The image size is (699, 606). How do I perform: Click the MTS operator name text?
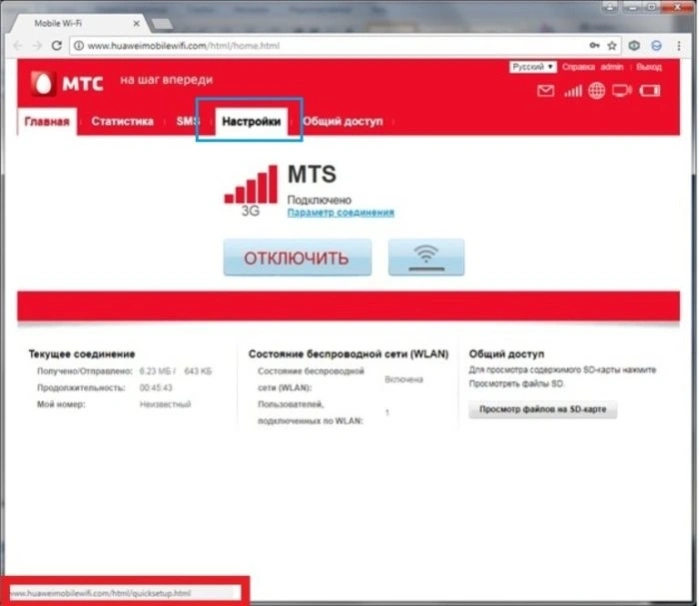(x=312, y=174)
